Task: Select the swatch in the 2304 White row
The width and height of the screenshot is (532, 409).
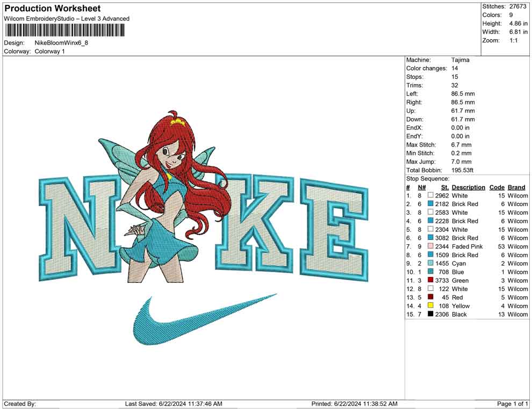Action: pyautogui.click(x=430, y=229)
